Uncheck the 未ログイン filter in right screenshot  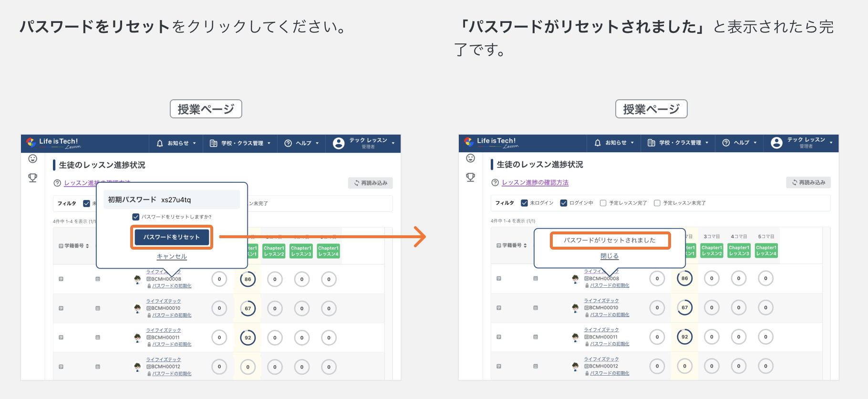tap(524, 203)
